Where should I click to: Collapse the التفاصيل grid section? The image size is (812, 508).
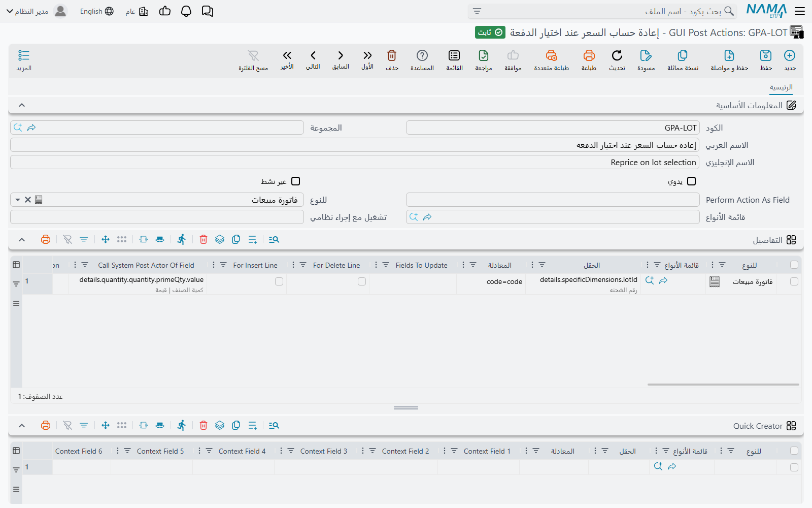(x=22, y=240)
